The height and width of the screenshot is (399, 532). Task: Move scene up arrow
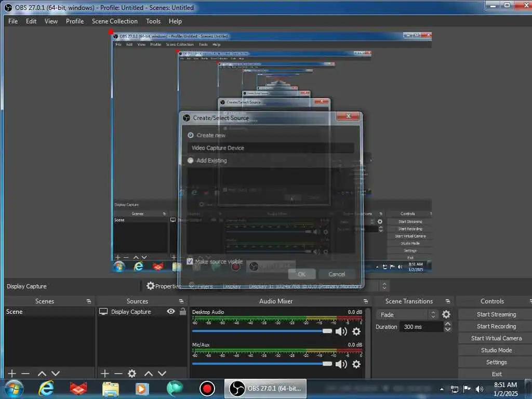click(x=42, y=374)
